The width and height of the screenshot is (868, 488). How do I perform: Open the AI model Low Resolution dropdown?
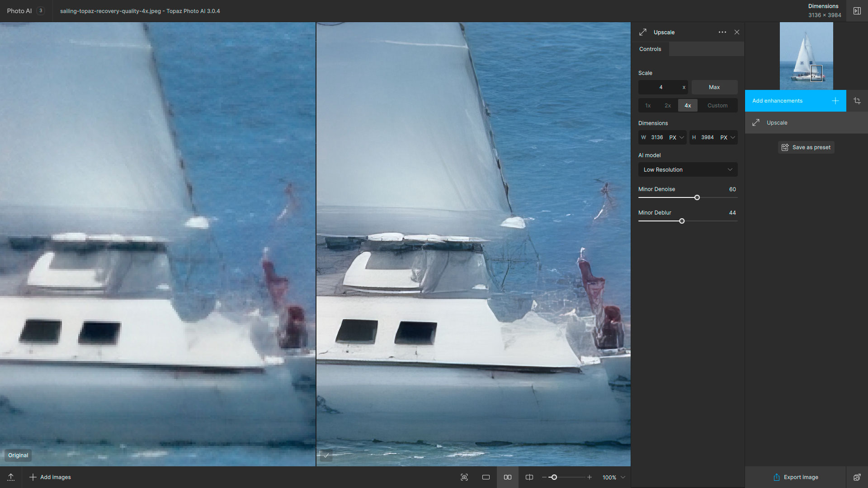(x=688, y=169)
